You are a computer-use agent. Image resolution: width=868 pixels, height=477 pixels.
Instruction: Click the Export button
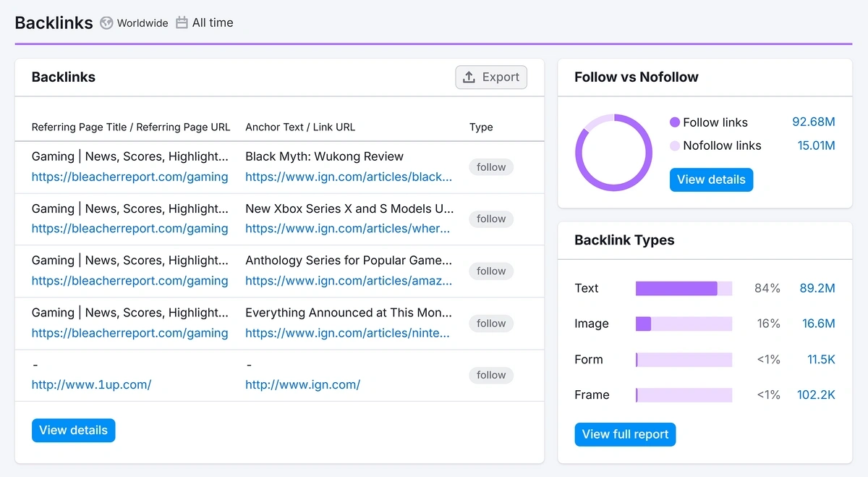(x=491, y=77)
